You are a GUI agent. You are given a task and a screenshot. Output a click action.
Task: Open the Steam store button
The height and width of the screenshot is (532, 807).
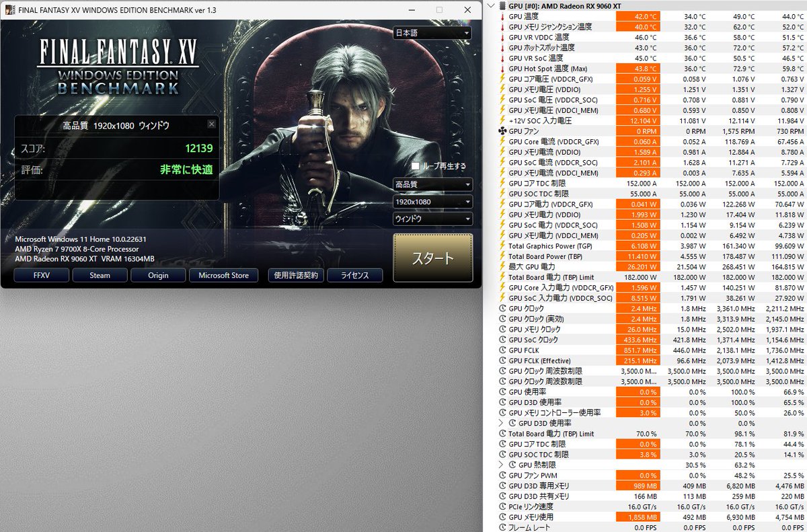tap(100, 275)
